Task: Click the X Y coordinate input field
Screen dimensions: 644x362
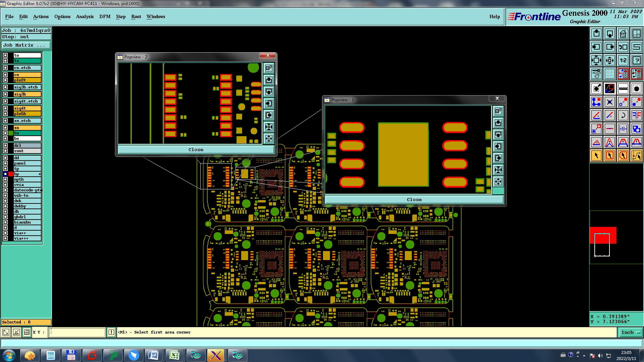Action: 77,332
